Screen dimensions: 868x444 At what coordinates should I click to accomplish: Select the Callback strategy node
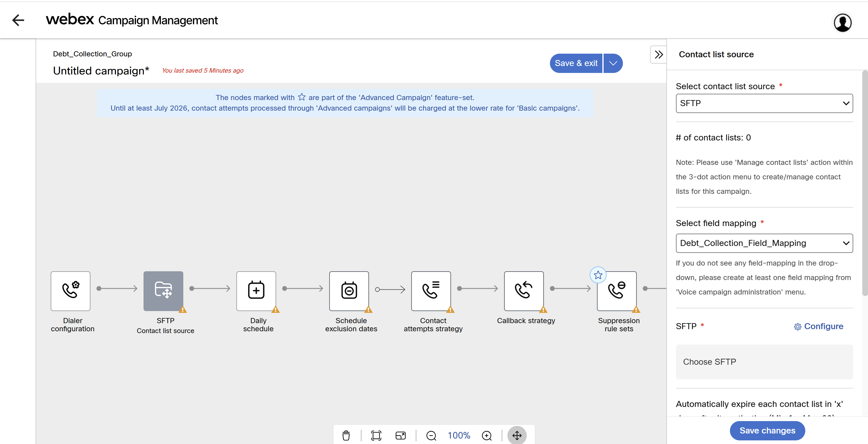click(x=524, y=291)
